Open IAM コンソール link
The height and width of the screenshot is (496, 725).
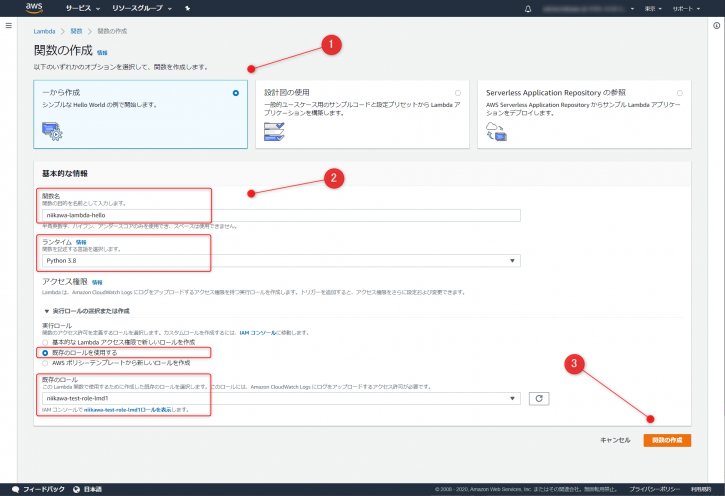click(x=258, y=333)
